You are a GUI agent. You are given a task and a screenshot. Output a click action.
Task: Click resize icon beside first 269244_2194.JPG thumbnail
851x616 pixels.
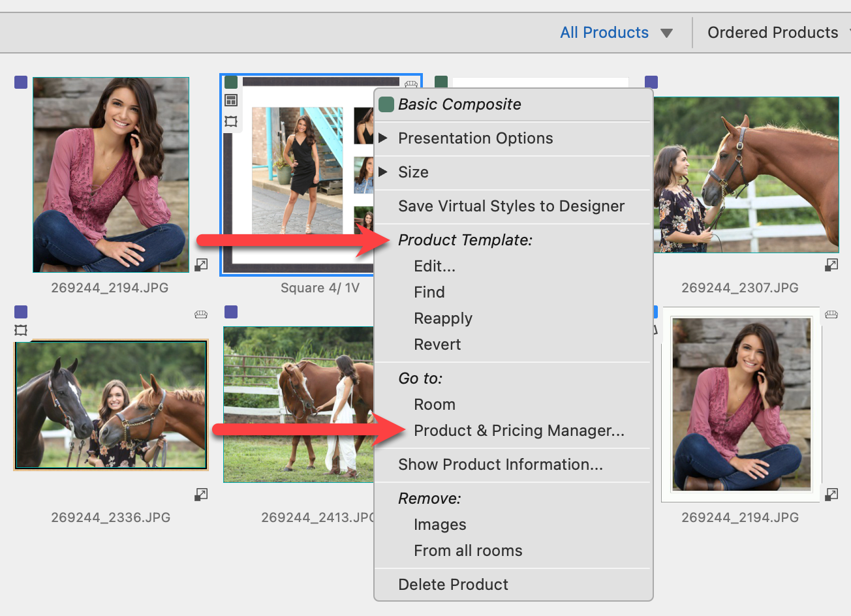pos(202,264)
